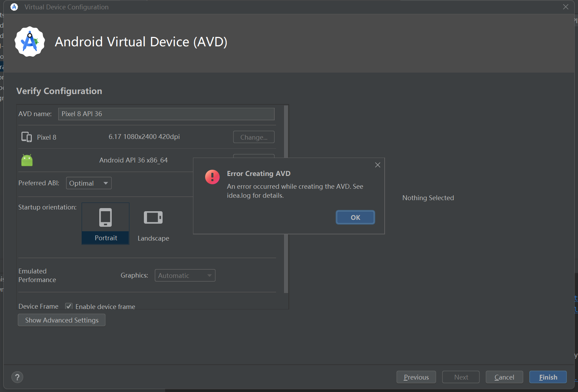Click the "Startup orientation:" label
This screenshot has height=392, width=578.
(47, 207)
